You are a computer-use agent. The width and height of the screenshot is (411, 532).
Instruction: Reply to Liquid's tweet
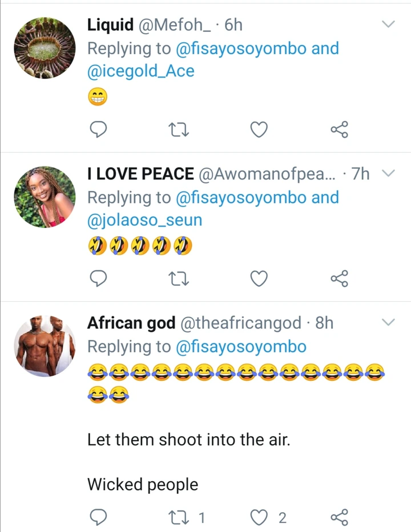pos(99,131)
